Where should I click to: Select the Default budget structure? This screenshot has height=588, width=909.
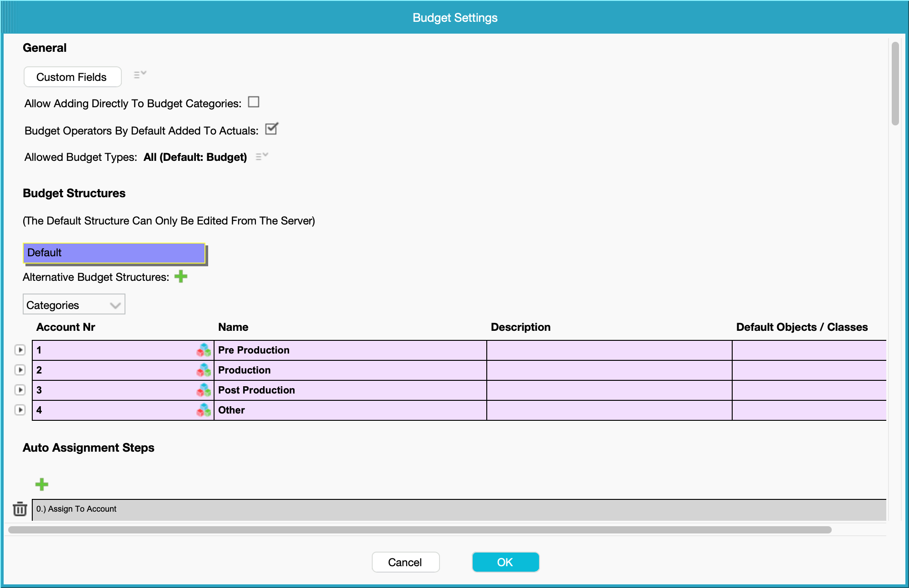point(114,253)
